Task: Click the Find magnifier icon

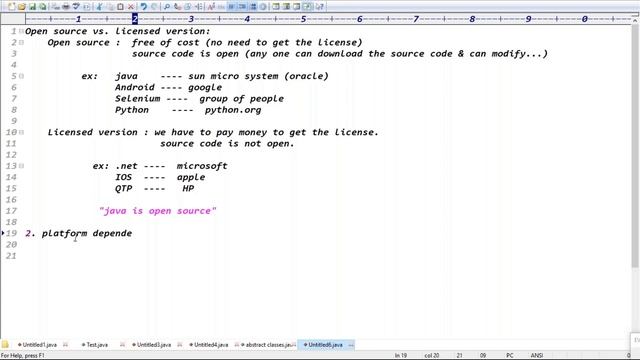Action: pyautogui.click(x=167, y=7)
